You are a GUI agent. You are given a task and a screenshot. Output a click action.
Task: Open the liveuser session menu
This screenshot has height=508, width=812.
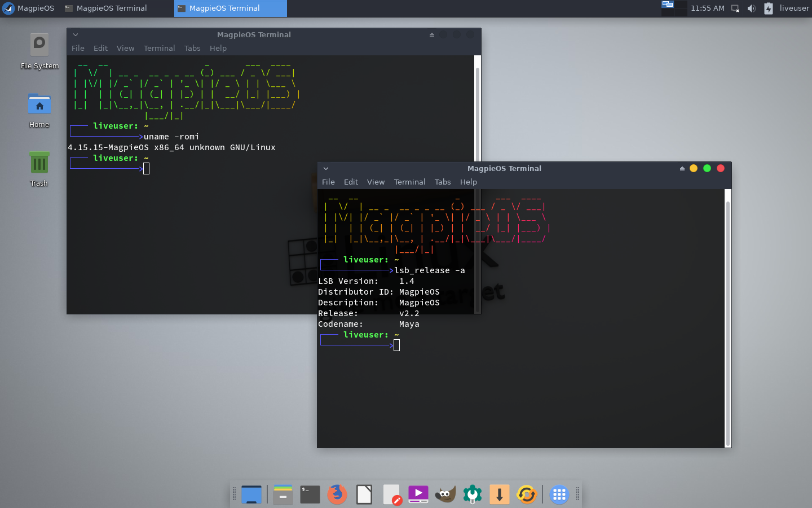[x=794, y=8]
